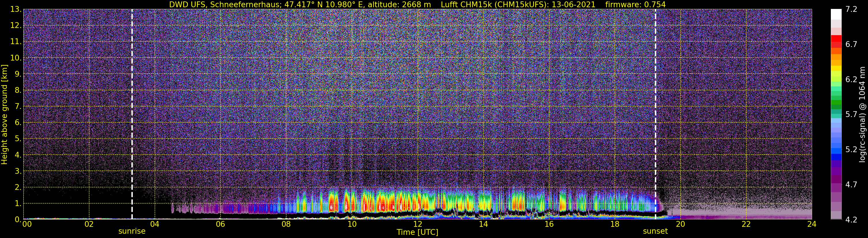Click the x-axis tick label '10'
868x238 pixels.
[x=352, y=224]
